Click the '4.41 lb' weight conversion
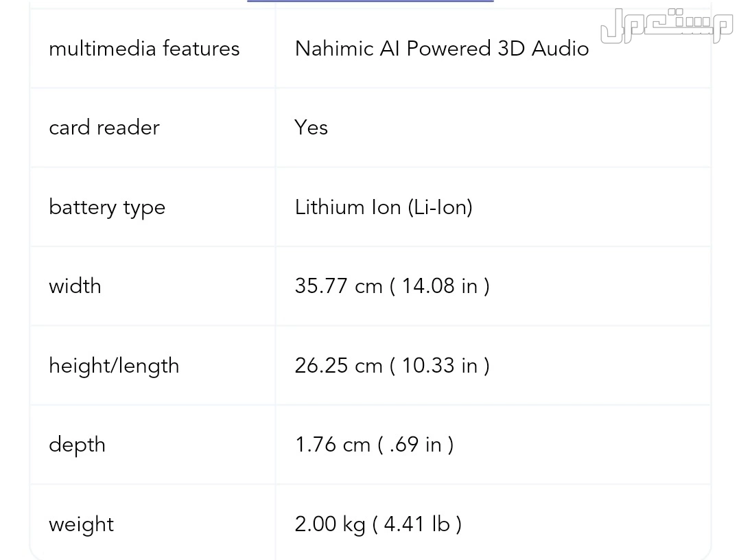This screenshot has width=741, height=560. click(x=416, y=524)
